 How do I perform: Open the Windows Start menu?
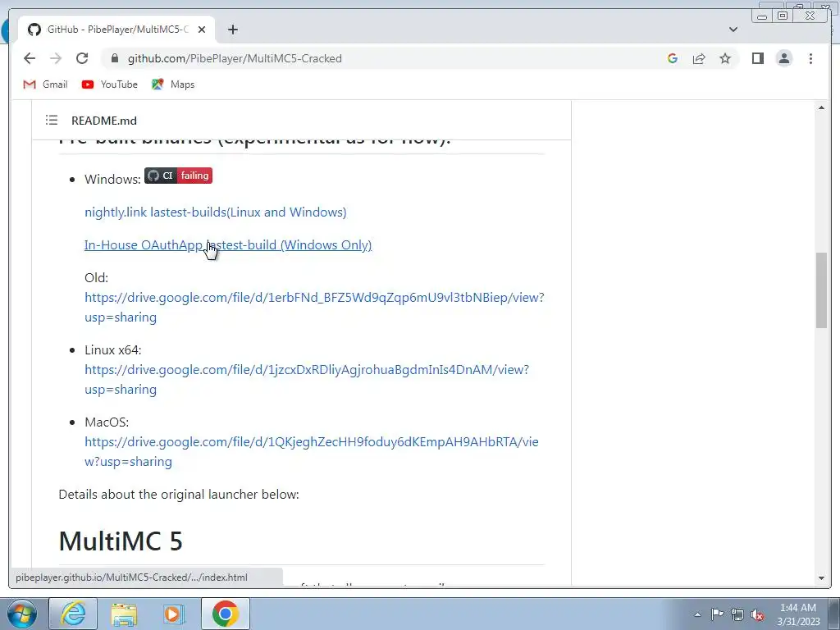pos(21,614)
